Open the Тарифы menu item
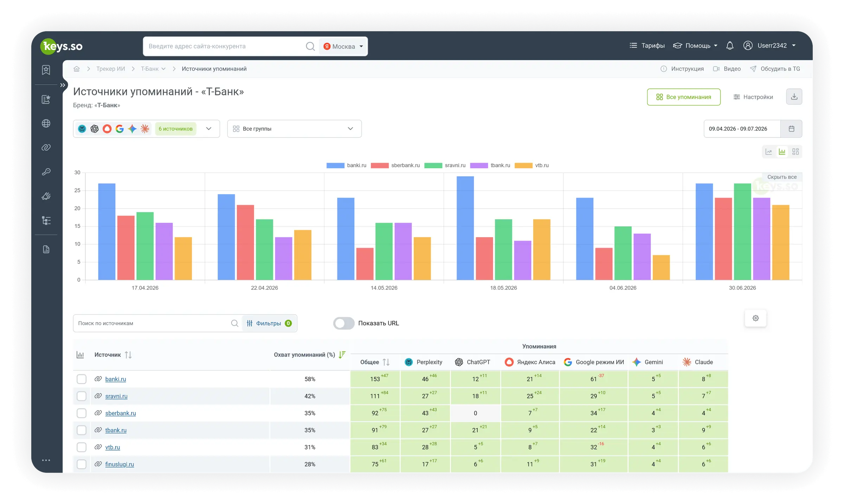This screenshot has height=504, width=844. [x=647, y=46]
